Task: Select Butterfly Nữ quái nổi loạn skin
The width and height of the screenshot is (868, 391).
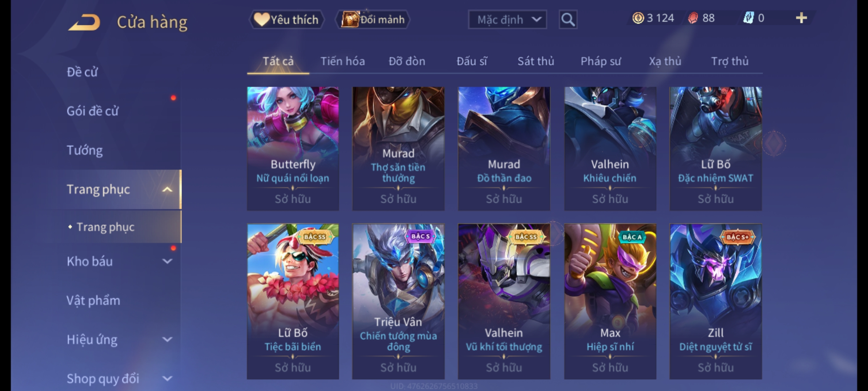Action: tap(293, 148)
